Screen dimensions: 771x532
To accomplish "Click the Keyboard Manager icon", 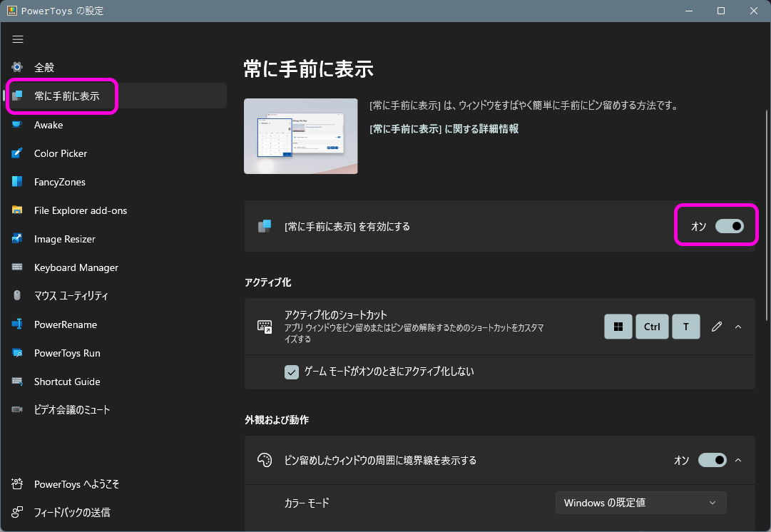I will coord(17,267).
